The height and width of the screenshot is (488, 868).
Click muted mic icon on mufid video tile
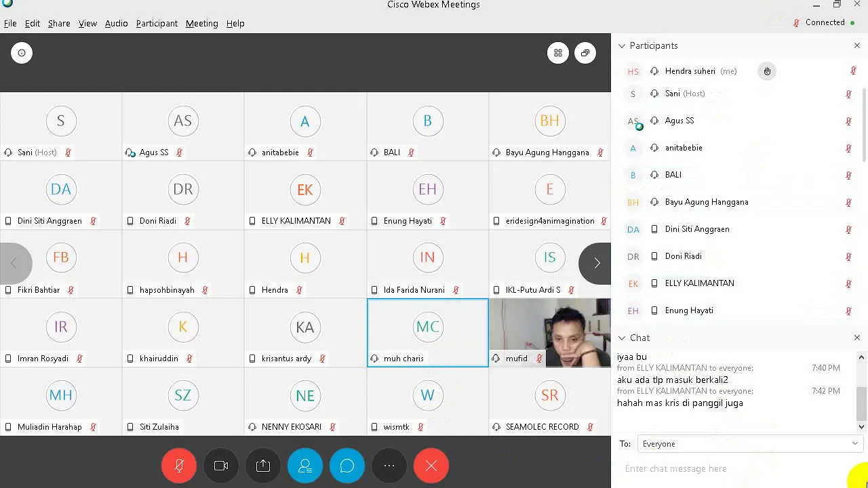click(539, 359)
